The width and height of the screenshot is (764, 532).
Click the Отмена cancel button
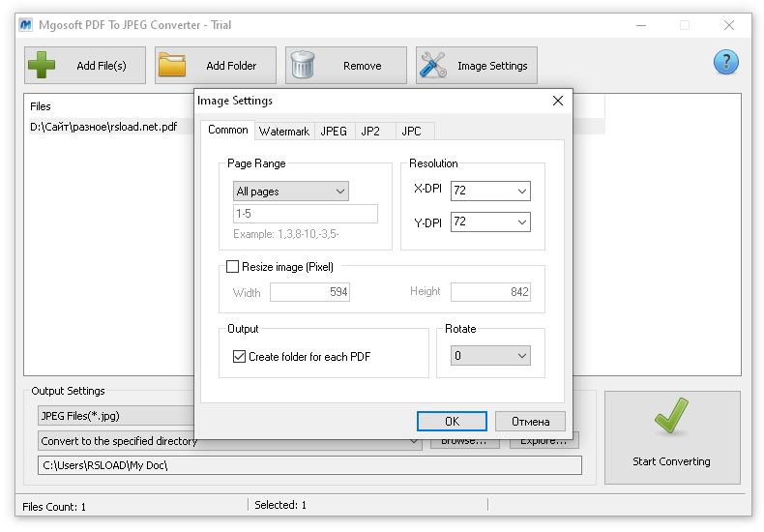530,422
